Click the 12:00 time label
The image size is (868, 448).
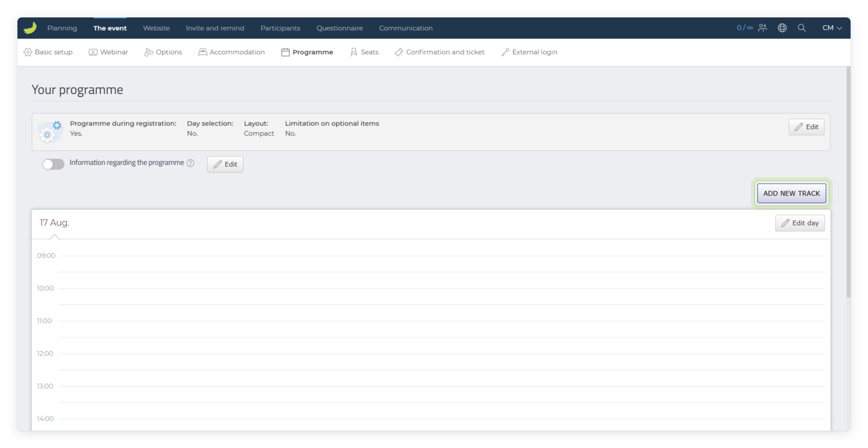pyautogui.click(x=45, y=353)
